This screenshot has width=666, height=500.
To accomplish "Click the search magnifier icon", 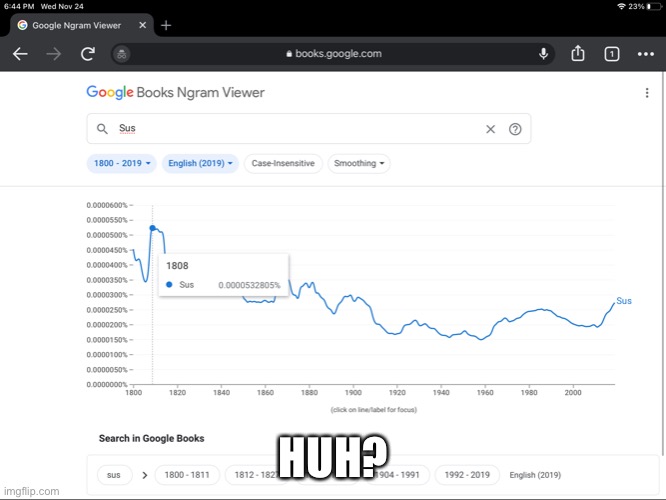I will coord(102,128).
